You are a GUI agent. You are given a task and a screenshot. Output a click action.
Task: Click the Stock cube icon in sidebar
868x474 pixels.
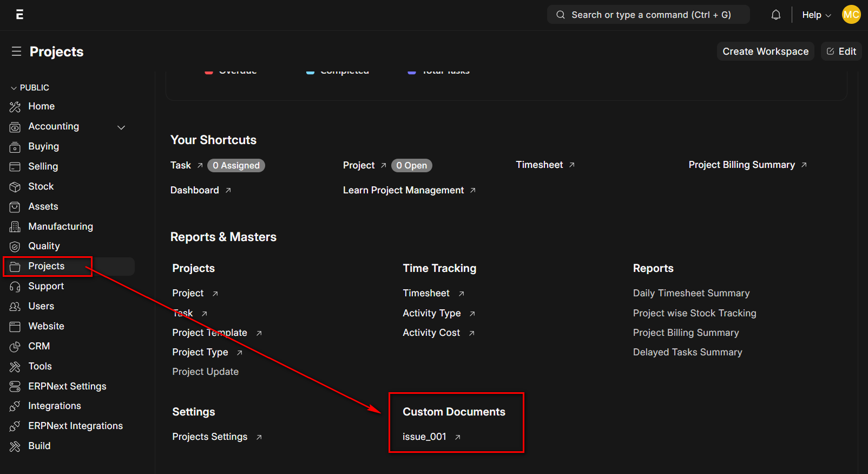pos(15,187)
